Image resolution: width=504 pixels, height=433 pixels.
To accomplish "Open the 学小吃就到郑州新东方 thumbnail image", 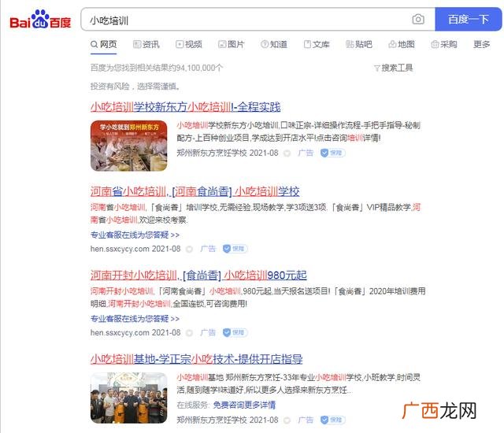I will point(128,146).
